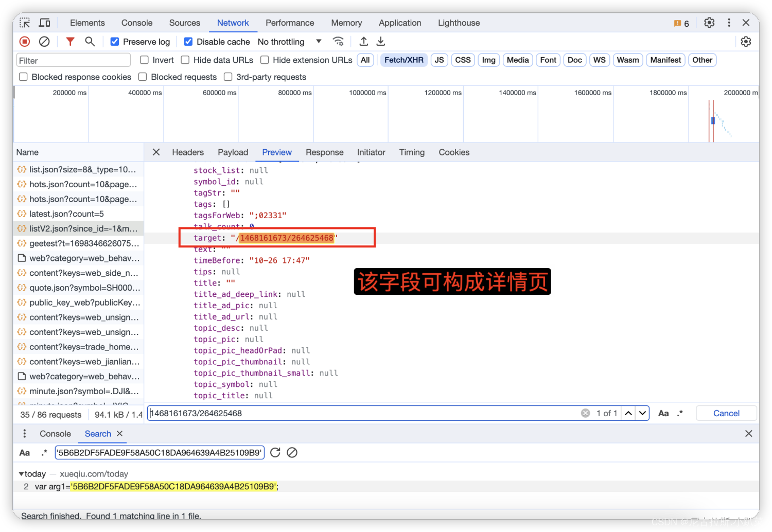Toggle the device toolbar icon
772x532 pixels.
click(45, 23)
